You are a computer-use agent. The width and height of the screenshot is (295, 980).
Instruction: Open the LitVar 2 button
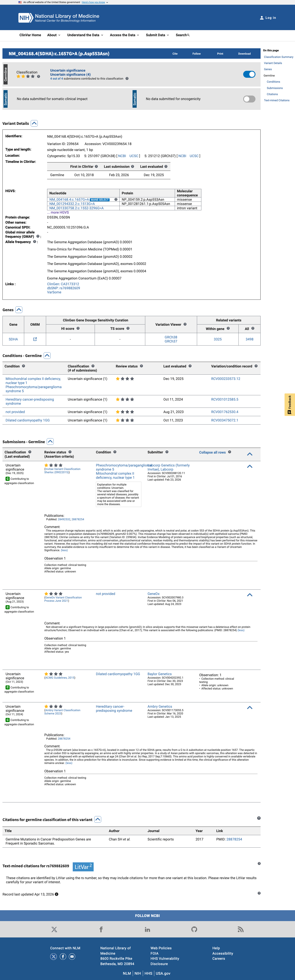click(83, 867)
